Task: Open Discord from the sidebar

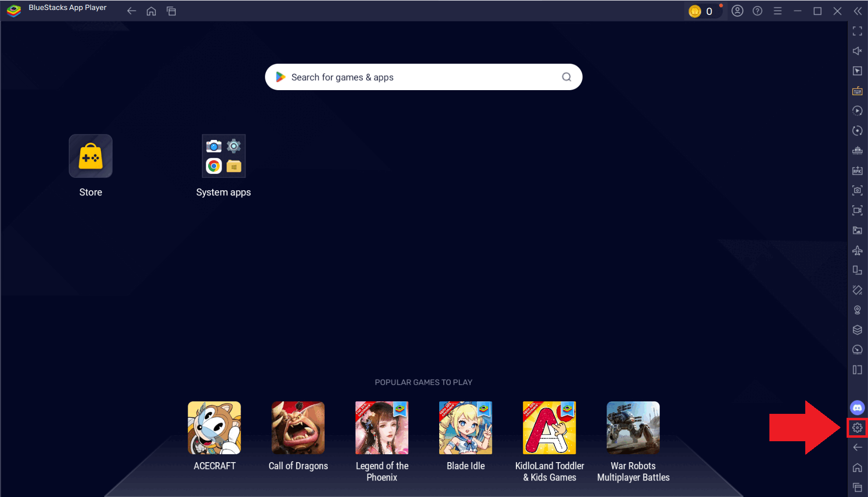Action: 857,408
